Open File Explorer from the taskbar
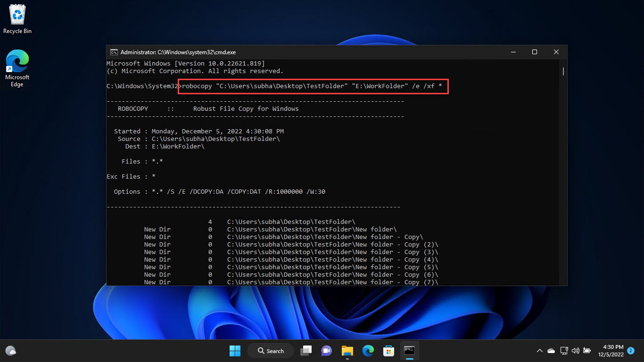Viewport: 644px width, 362px height. click(347, 351)
